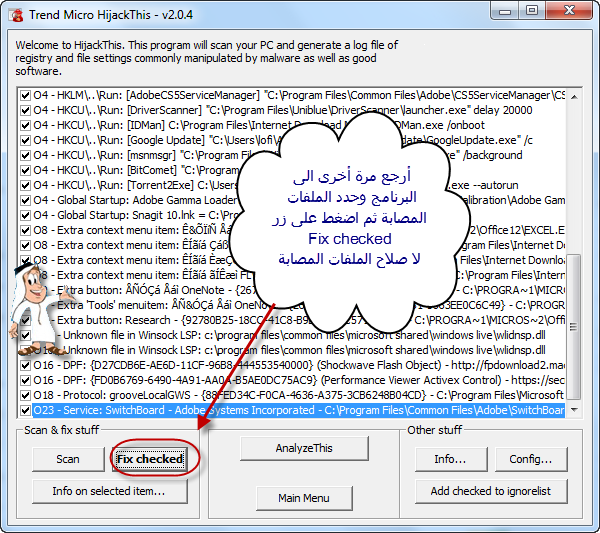
Task: Select the Extra button Research row
Action: click(298, 320)
